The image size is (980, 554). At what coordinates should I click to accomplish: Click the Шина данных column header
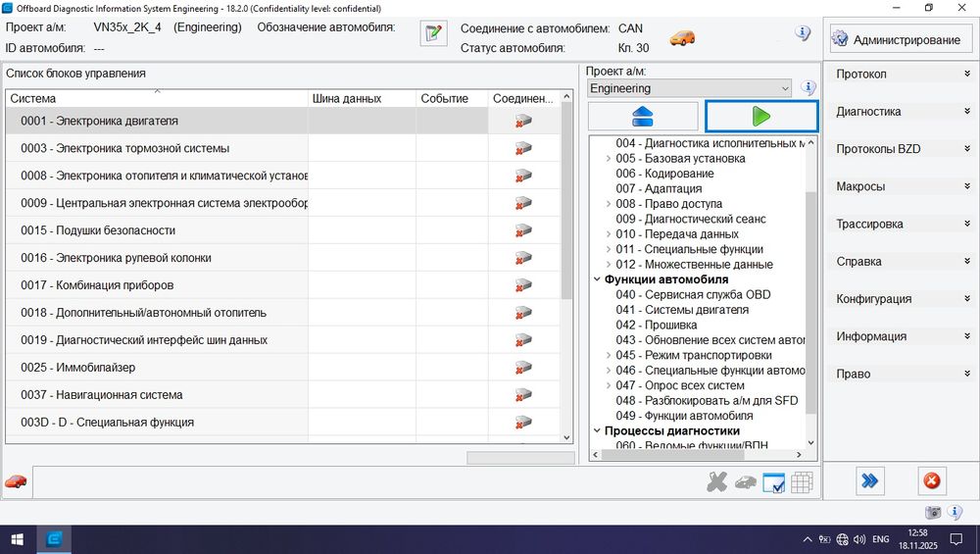point(362,98)
